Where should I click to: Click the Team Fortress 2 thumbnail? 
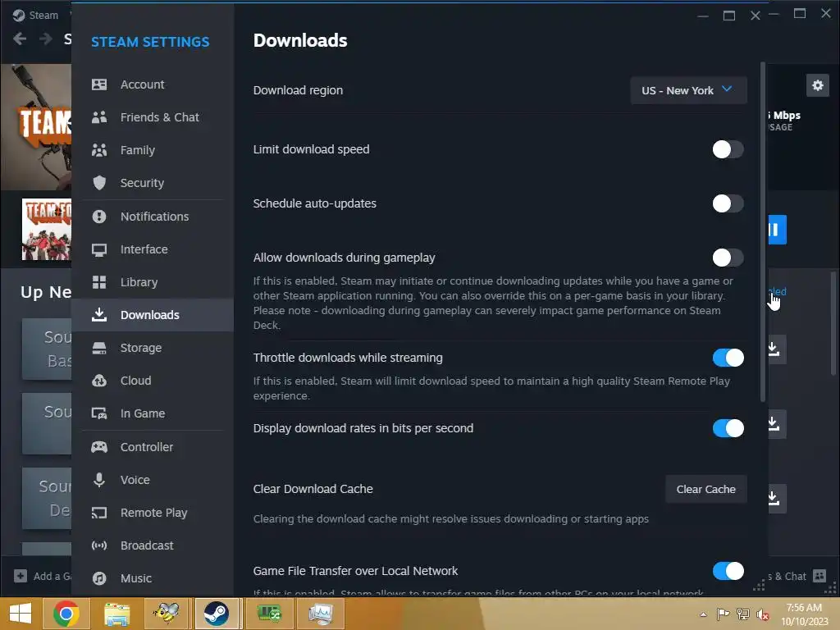coord(47,230)
